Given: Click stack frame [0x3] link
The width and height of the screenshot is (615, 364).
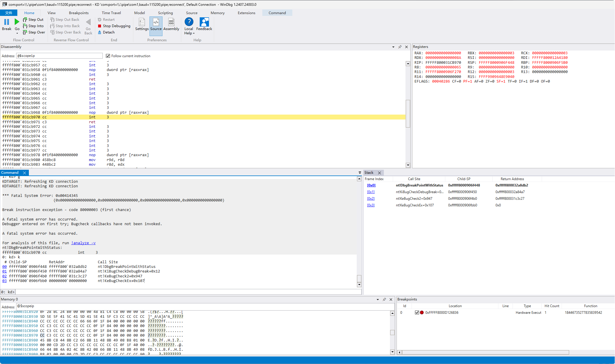Looking at the screenshot, I should pos(371,205).
